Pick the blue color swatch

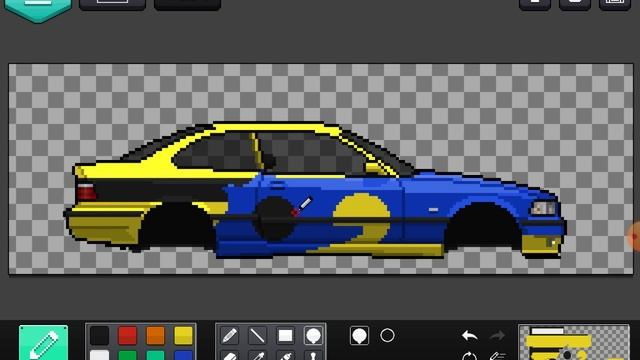(x=183, y=355)
